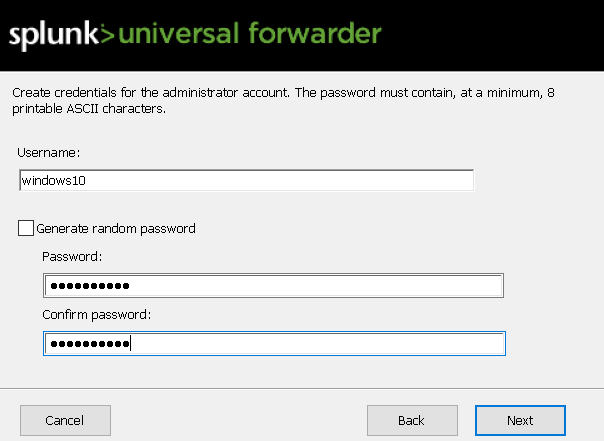
Task: Enable the Generate random password checkbox
Action: (x=26, y=228)
